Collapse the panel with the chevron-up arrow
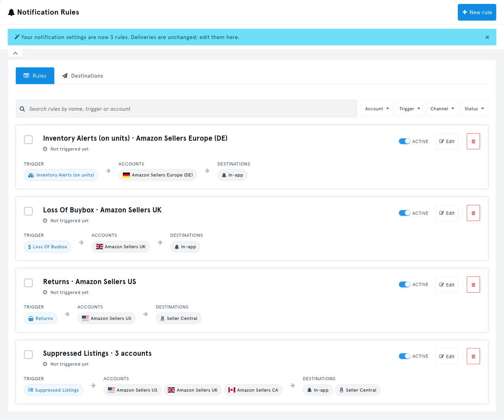The width and height of the screenshot is (504, 420). 15,53
